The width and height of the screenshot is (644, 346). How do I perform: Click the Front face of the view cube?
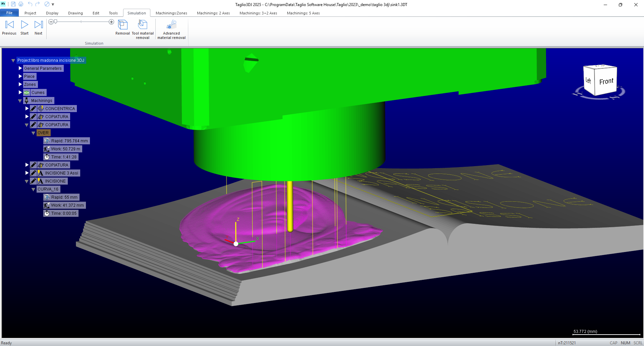pyautogui.click(x=606, y=82)
